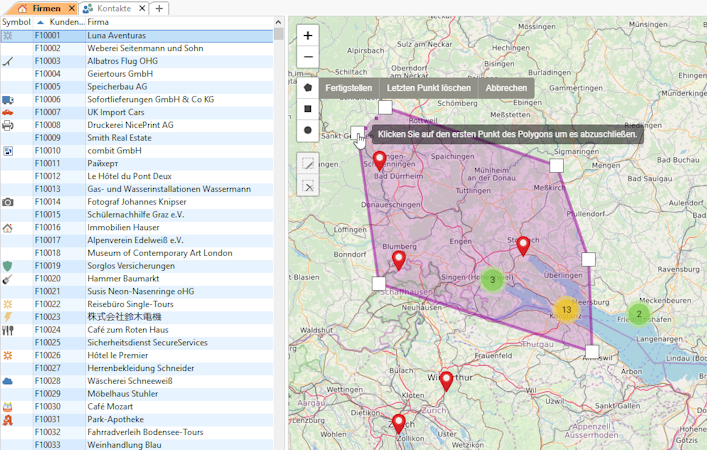This screenshot has width=707, height=450.
Task: Click the airplane symbol of Albatros Flug
Action: [8, 61]
